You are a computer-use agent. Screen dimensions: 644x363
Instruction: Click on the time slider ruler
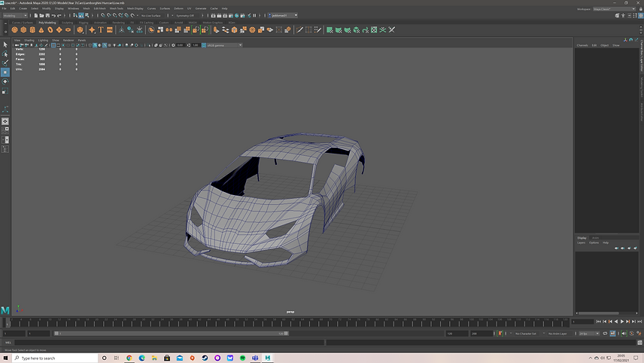(x=286, y=324)
